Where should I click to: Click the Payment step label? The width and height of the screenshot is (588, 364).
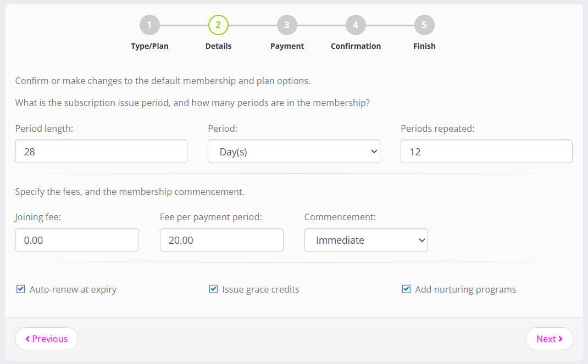click(x=287, y=46)
